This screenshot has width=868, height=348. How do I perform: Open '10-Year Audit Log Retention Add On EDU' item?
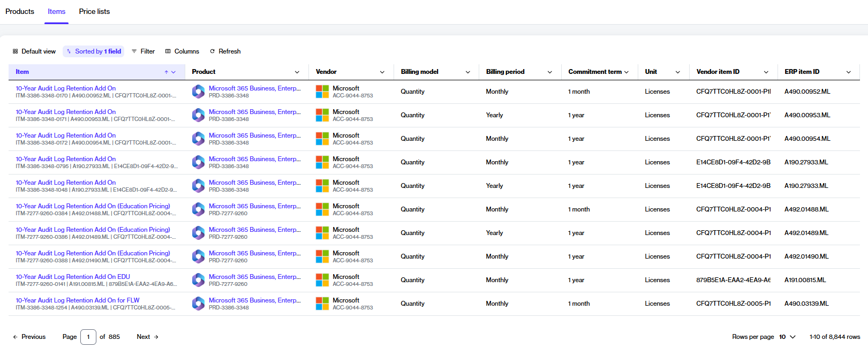[73, 277]
